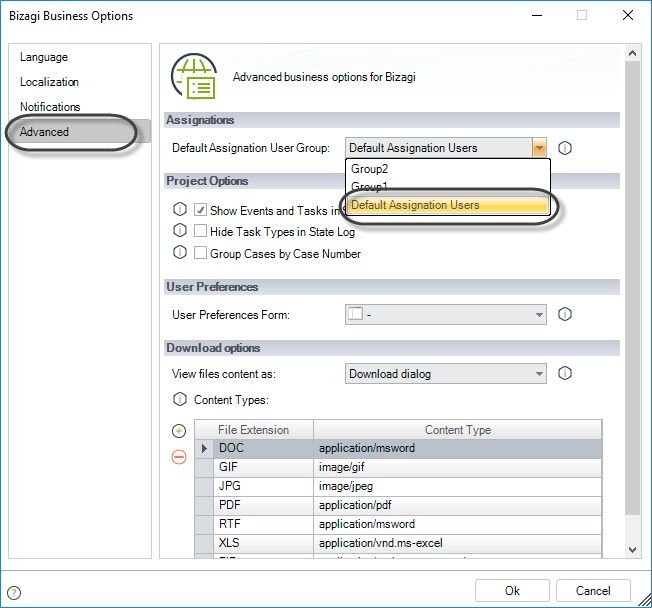Click the application/vnd.ms-excel cell
The width and height of the screenshot is (652, 608).
pyautogui.click(x=457, y=543)
